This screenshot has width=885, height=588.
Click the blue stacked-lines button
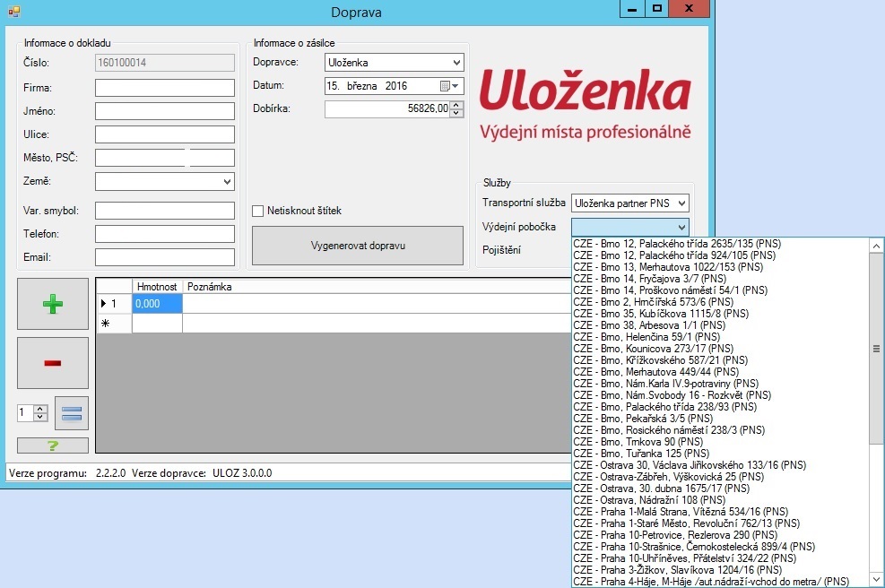click(x=72, y=413)
